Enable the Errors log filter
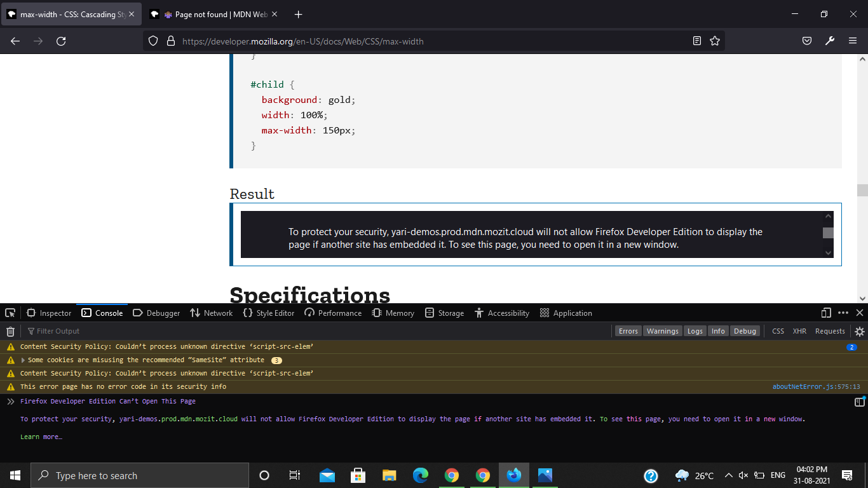Image resolution: width=868 pixels, height=488 pixels. (x=628, y=330)
